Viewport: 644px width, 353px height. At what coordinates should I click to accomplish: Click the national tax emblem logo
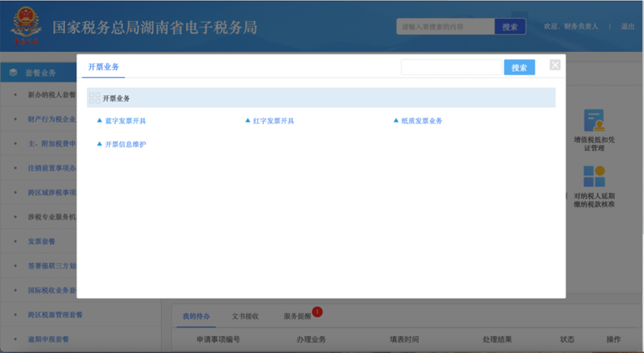pyautogui.click(x=26, y=26)
